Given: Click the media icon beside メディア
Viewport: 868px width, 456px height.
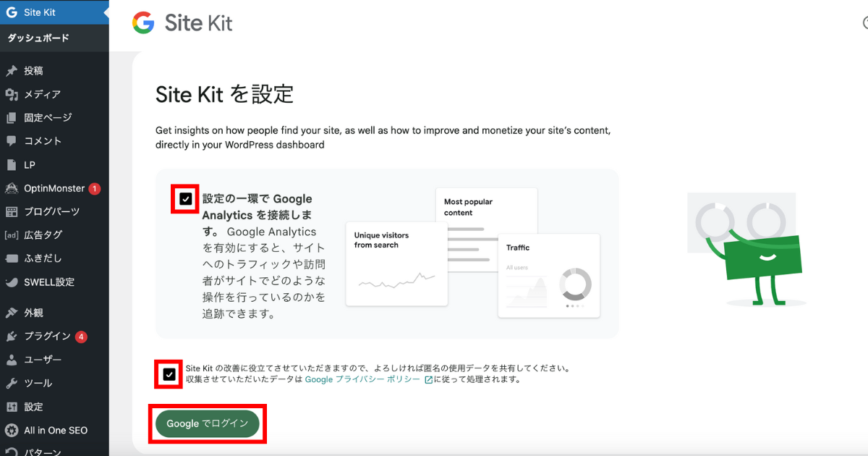Looking at the screenshot, I should point(11,94).
